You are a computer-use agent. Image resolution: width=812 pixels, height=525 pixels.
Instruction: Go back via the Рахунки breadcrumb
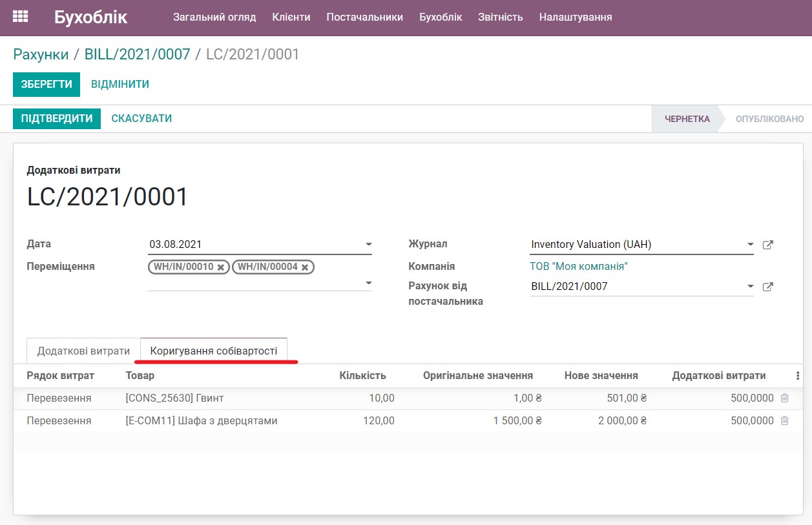coord(40,54)
